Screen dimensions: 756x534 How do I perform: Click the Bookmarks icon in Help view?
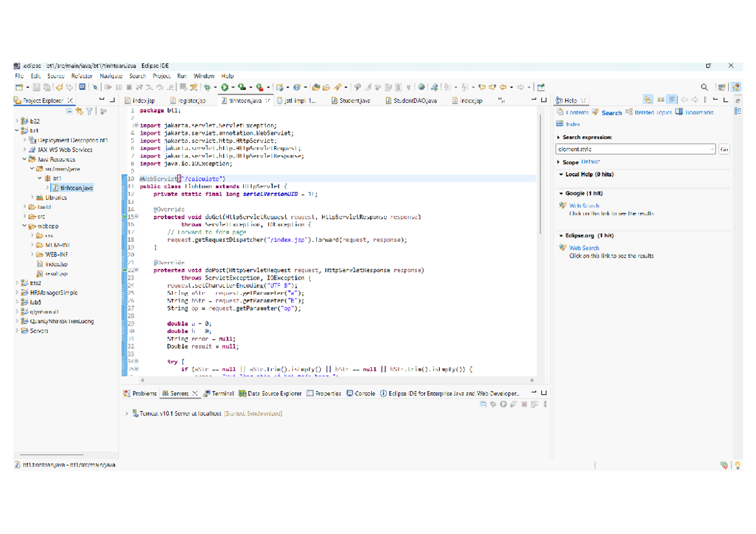(679, 111)
